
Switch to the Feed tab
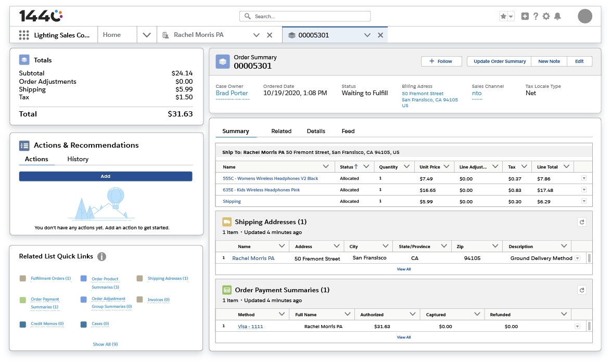(348, 131)
